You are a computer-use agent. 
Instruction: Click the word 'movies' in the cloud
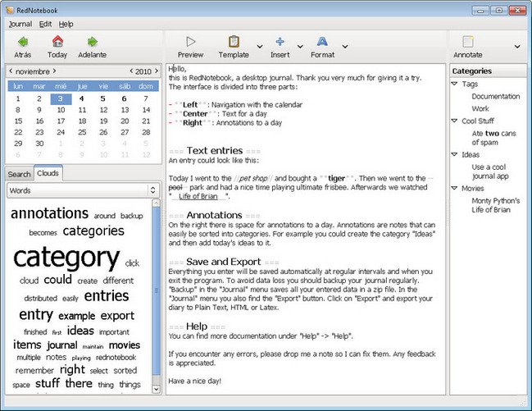(x=125, y=345)
